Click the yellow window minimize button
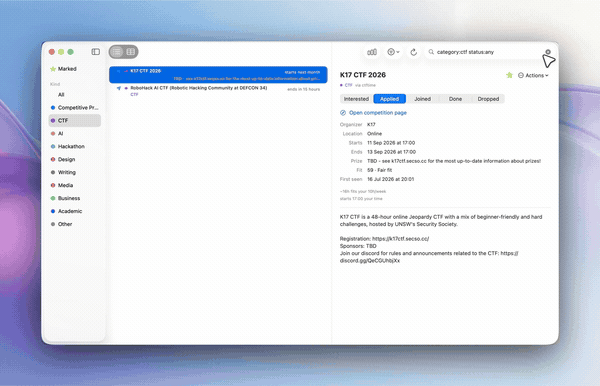 coord(61,52)
